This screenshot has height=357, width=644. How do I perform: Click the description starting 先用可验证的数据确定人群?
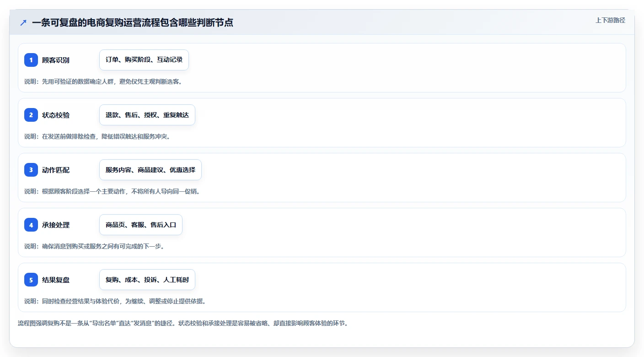pos(103,81)
